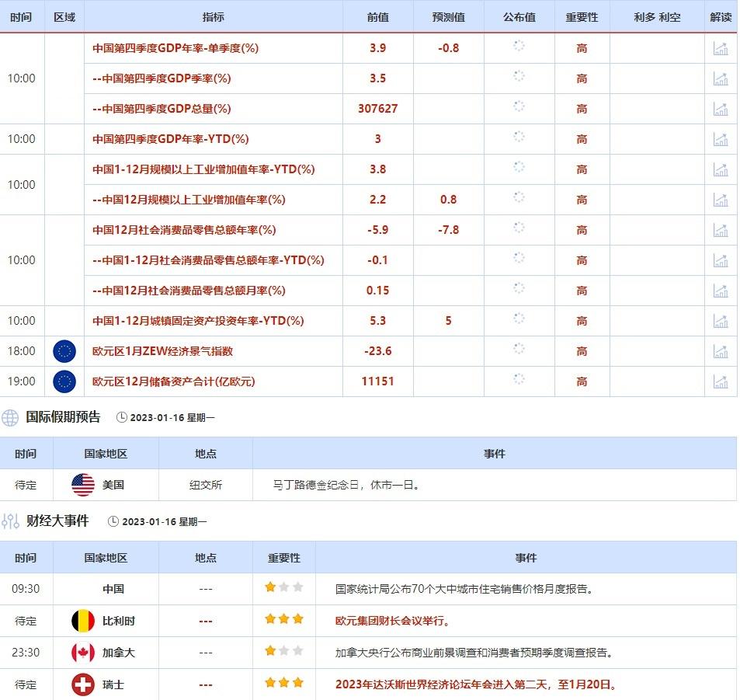Open chart icon for 中国第四季度GDP年率-YTD row
The height and width of the screenshot is (700, 740).
coord(721,139)
